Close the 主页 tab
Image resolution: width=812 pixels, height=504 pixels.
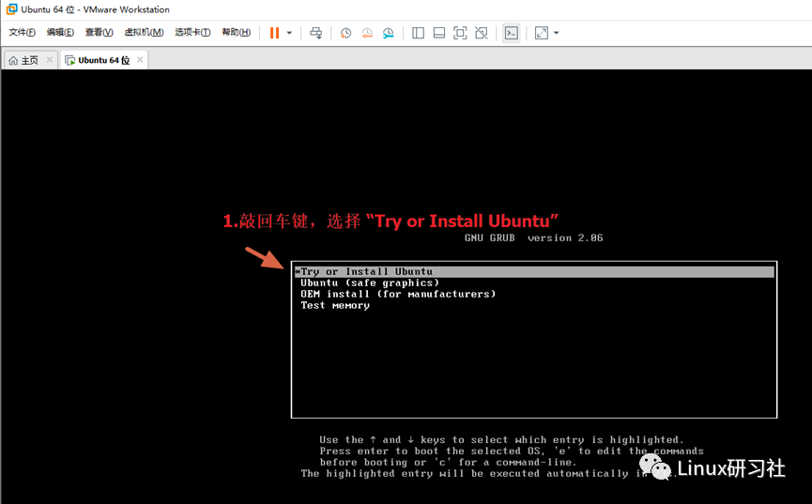pyautogui.click(x=50, y=59)
